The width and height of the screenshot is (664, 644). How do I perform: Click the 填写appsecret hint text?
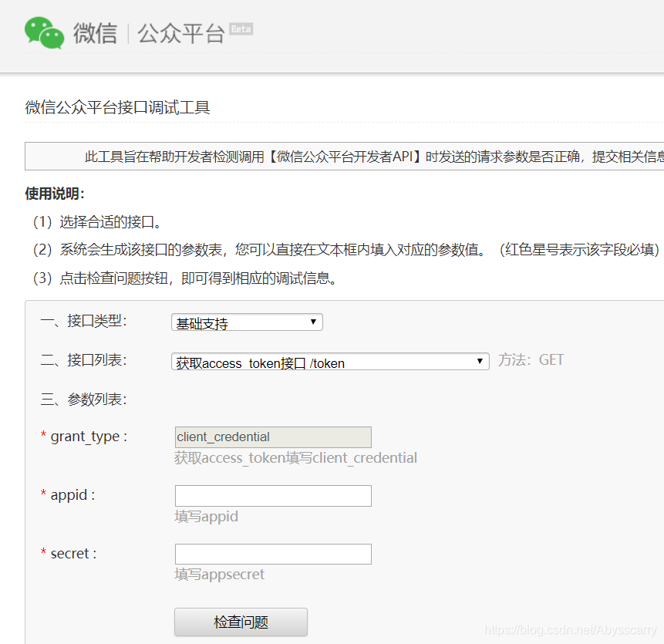(x=220, y=575)
